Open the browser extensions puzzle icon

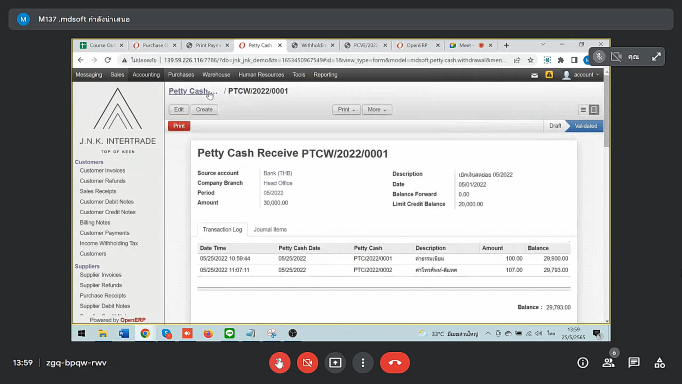[561, 60]
